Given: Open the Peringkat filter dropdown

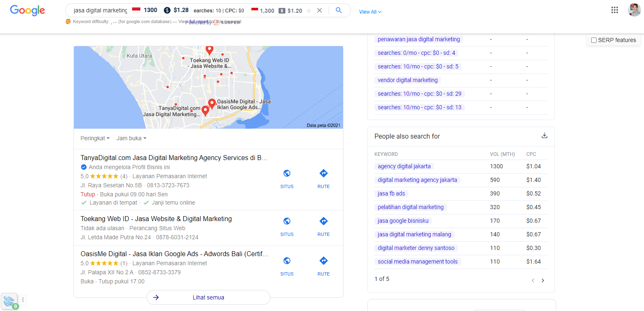Looking at the screenshot, I should 95,139.
